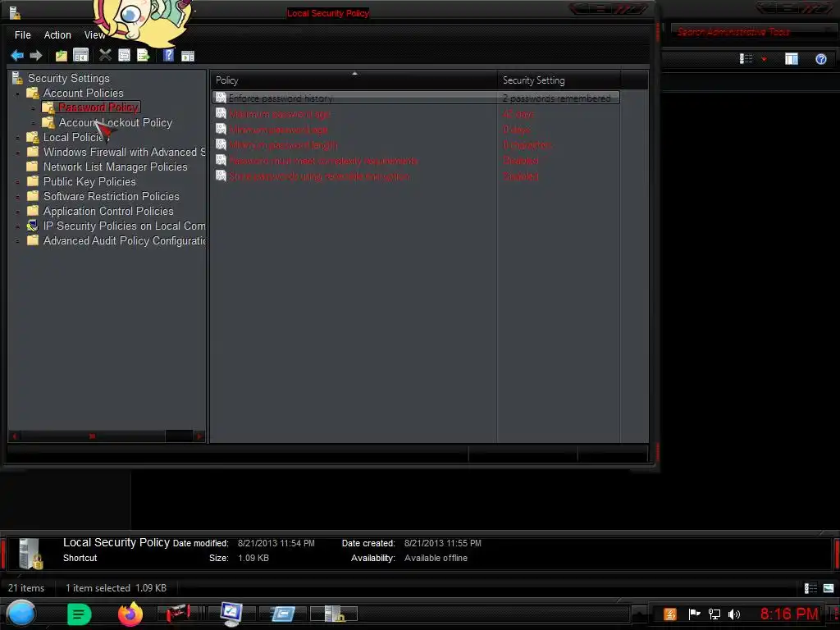Open Firefox from the taskbar

130,614
